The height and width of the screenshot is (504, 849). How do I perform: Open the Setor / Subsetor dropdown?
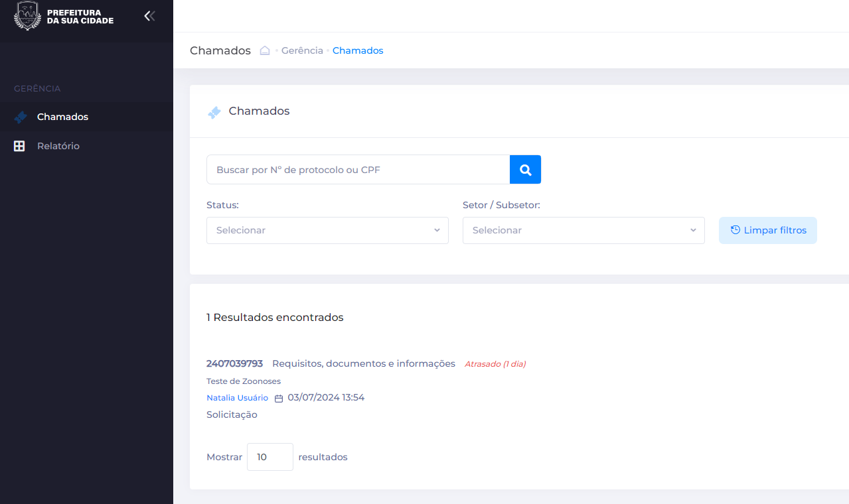(583, 230)
